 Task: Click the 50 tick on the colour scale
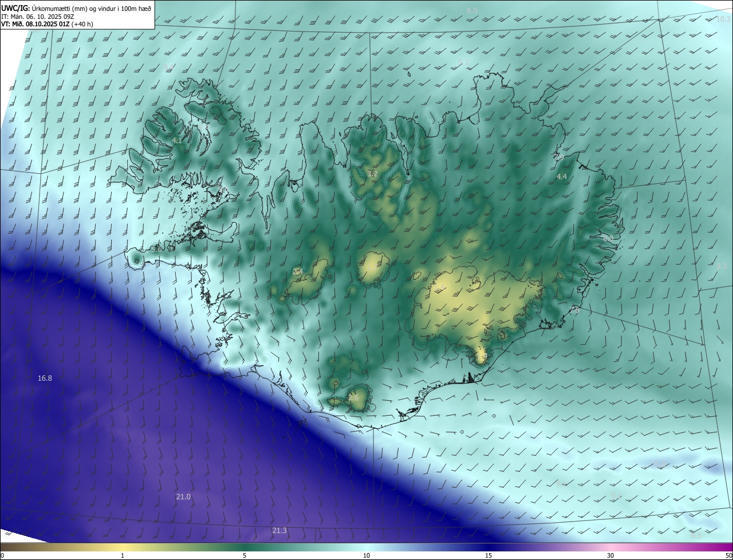coord(729,555)
